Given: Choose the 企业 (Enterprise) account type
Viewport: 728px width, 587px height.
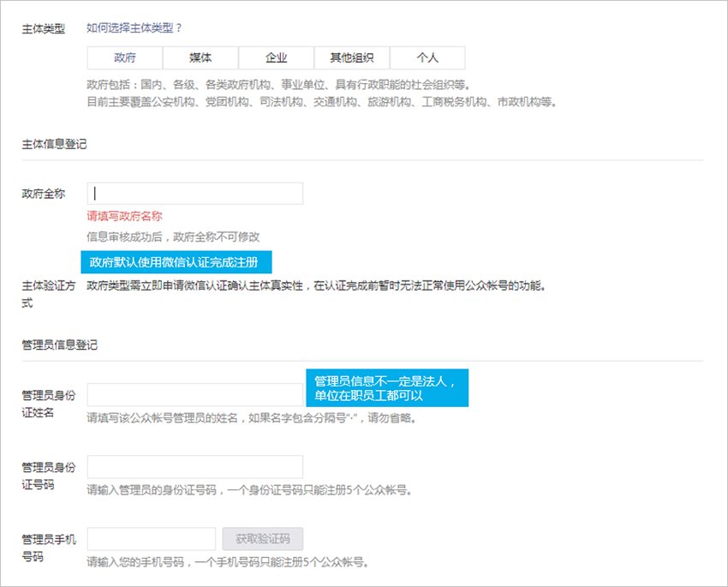Looking at the screenshot, I should [276, 57].
